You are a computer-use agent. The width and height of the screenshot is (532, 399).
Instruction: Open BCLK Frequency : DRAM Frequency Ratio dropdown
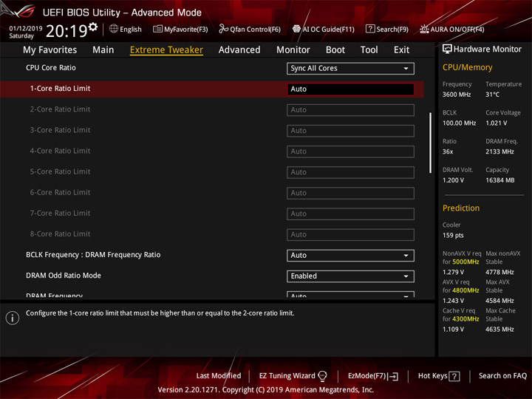coord(350,255)
